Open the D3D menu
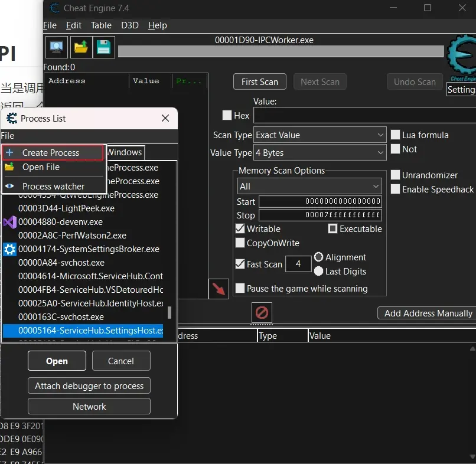This screenshot has width=476, height=464. click(130, 25)
